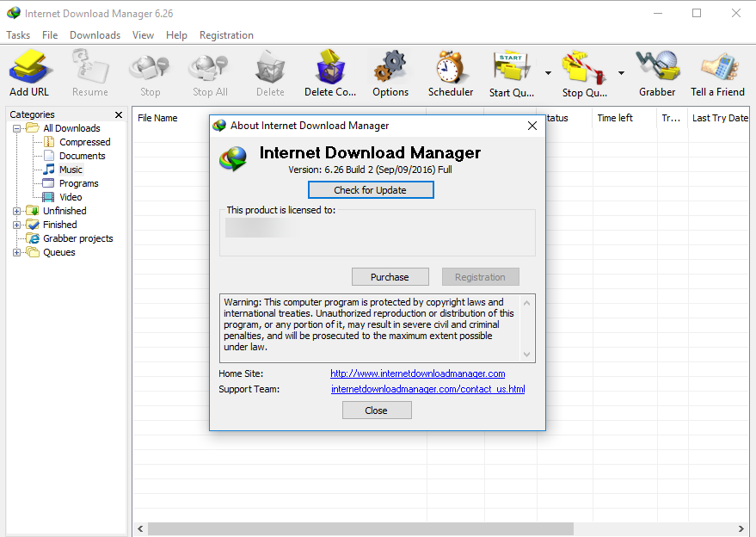Screen dimensions: 756x537
Task: Maximize the Internet Download Manager window
Action: (697, 13)
